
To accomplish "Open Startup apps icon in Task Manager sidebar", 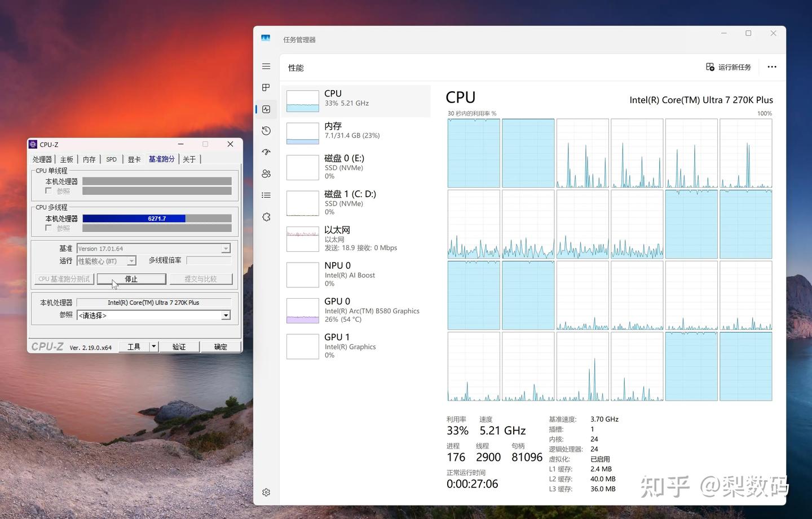I will (266, 152).
